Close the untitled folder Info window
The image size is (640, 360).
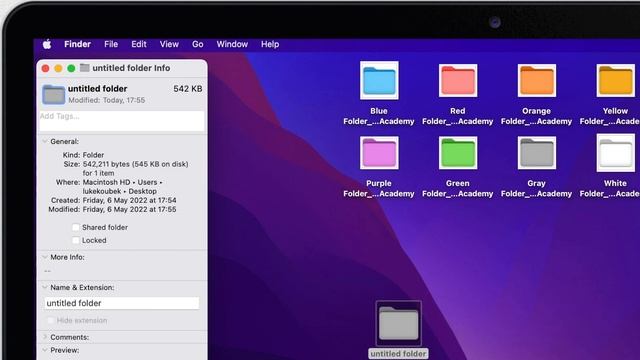point(45,68)
